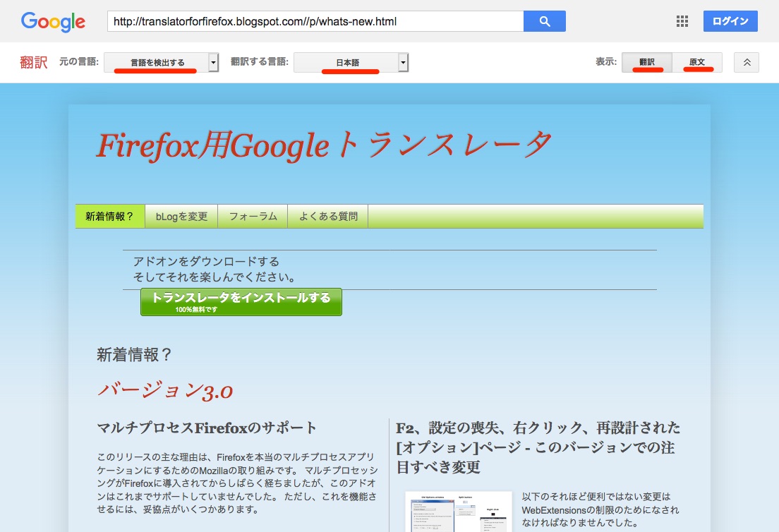Click the 表示: label
Viewport: 779px width, 532px height.
tap(606, 61)
